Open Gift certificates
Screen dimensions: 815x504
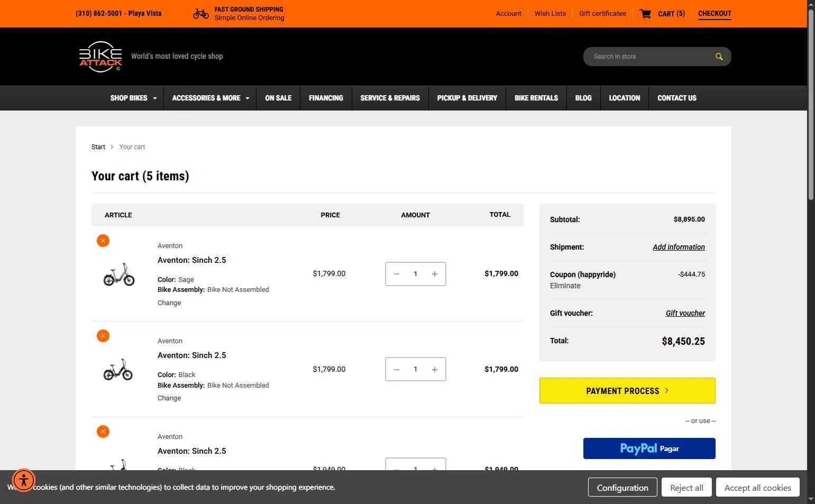pos(602,14)
